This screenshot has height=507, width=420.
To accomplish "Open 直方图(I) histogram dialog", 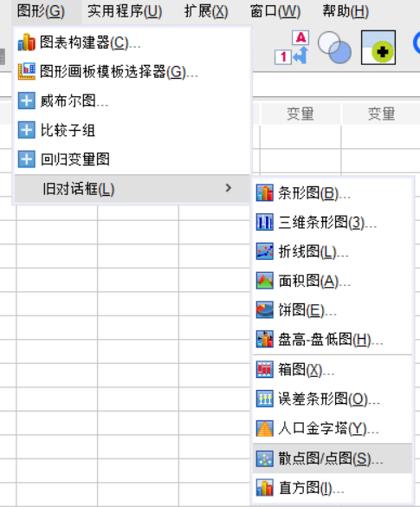I will click(x=333, y=488).
